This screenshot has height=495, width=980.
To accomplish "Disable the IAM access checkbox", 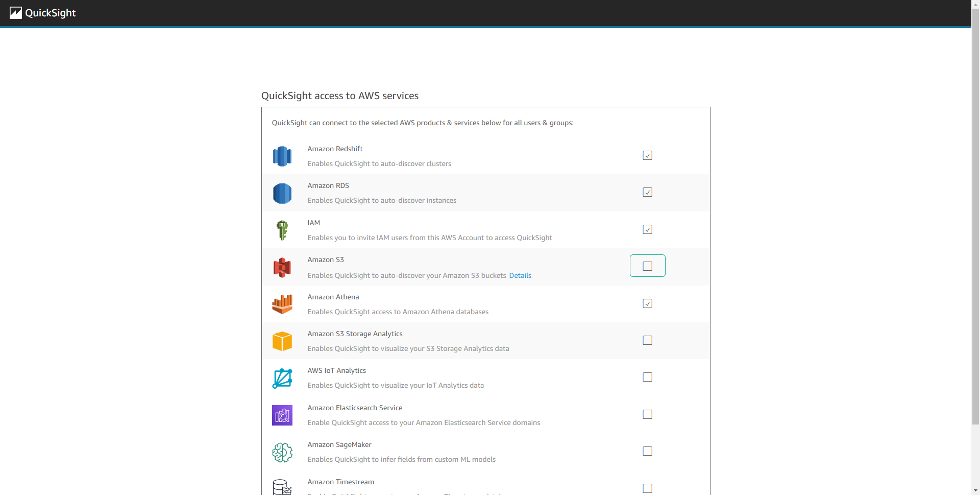I will (647, 229).
